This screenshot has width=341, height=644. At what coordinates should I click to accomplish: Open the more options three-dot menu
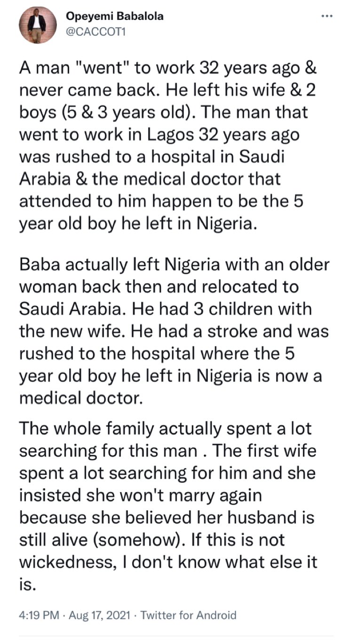coord(326,16)
